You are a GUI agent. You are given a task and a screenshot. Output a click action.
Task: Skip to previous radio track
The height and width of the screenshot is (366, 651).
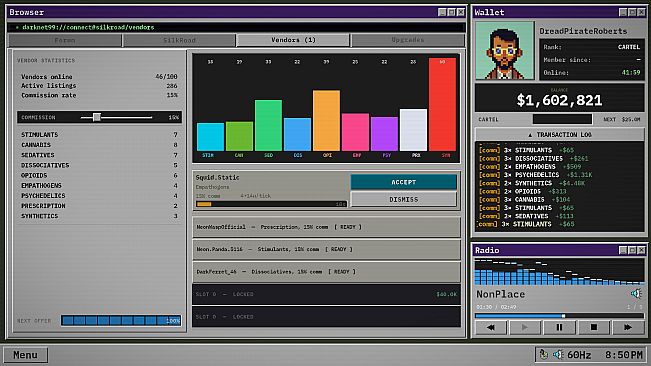[491, 327]
